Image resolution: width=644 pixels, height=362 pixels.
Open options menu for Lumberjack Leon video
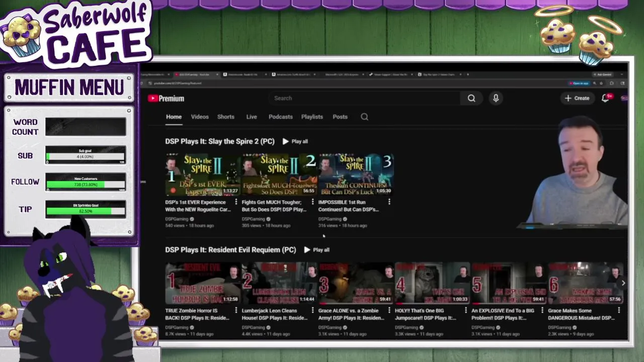click(312, 311)
